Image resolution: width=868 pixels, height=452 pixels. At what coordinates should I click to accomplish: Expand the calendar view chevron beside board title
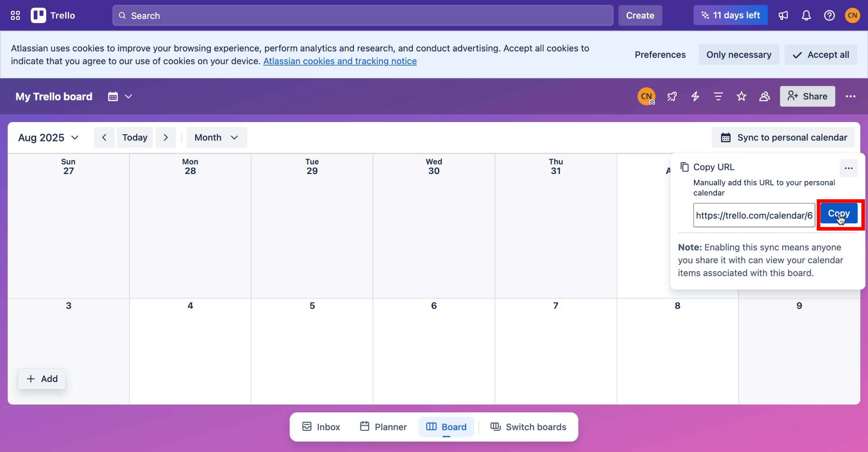129,96
